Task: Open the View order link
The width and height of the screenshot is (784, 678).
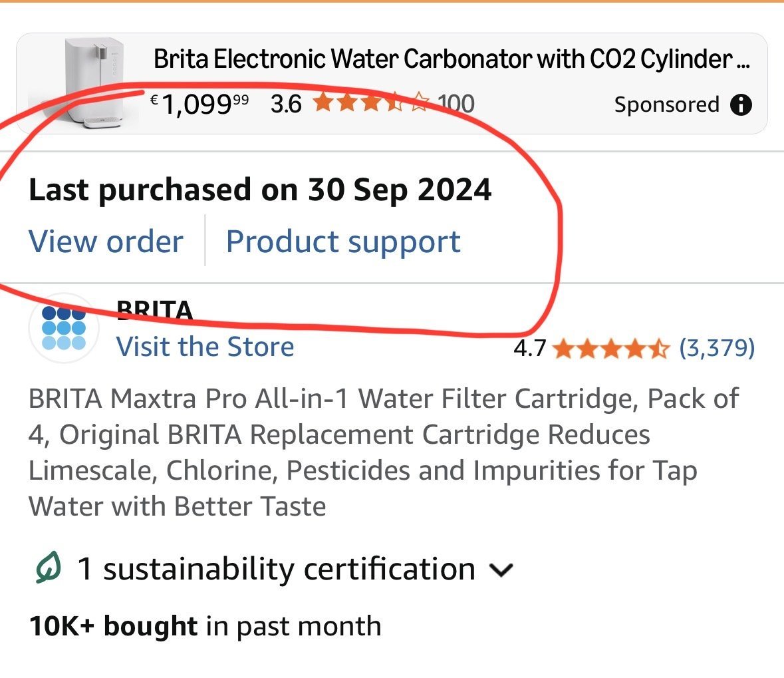Action: [106, 241]
